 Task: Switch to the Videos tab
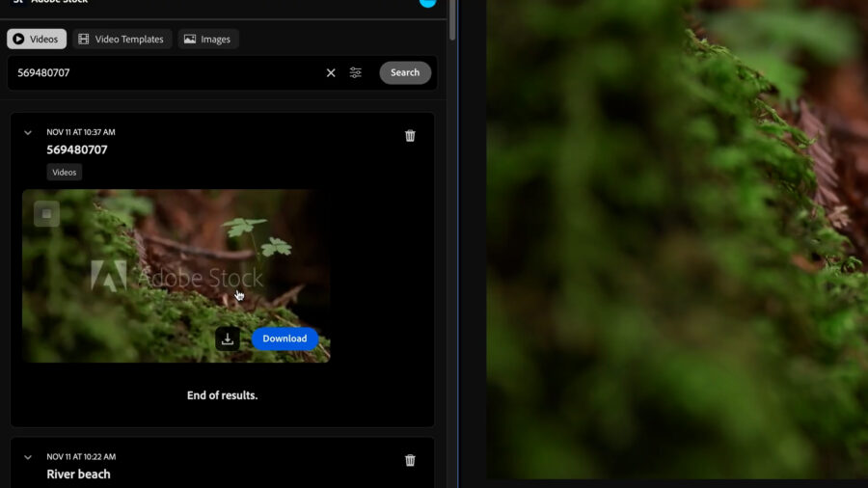(x=37, y=40)
